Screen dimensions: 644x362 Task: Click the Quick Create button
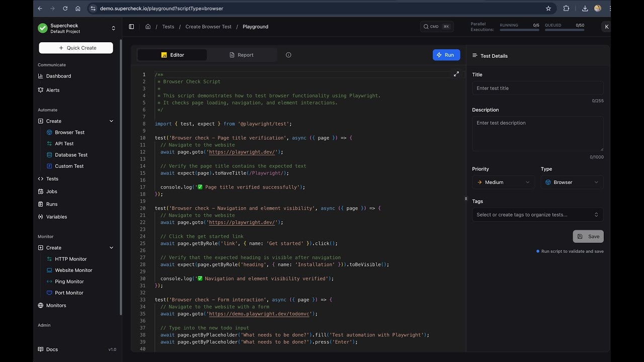tap(76, 48)
